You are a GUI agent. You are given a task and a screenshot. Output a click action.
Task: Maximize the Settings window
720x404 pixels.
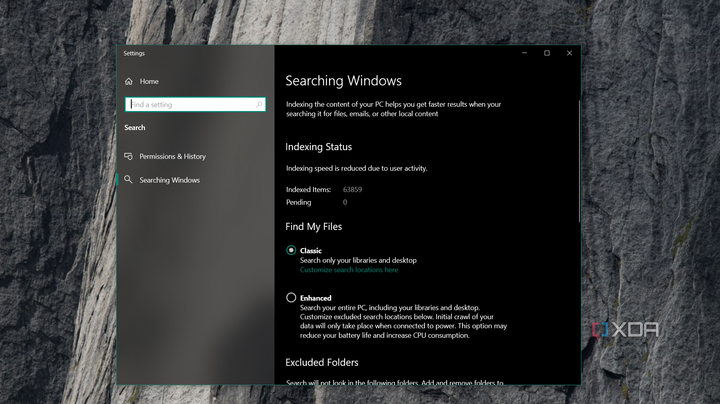pos(547,53)
